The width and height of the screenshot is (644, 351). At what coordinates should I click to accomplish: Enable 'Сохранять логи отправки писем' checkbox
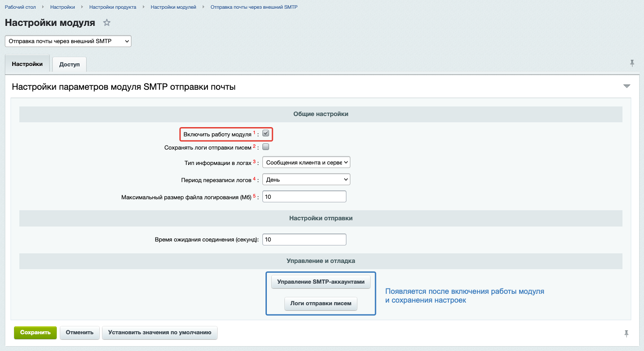[x=266, y=147]
